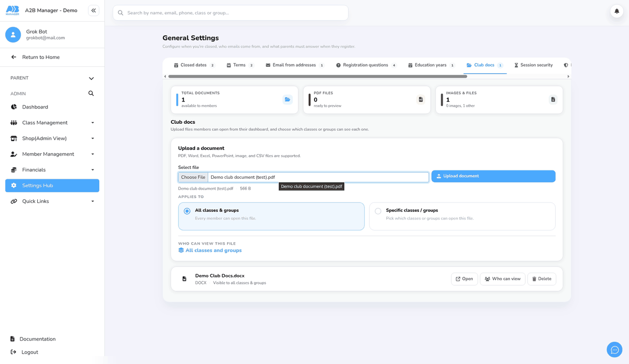Open the chat support bubble

pyautogui.click(x=615, y=350)
